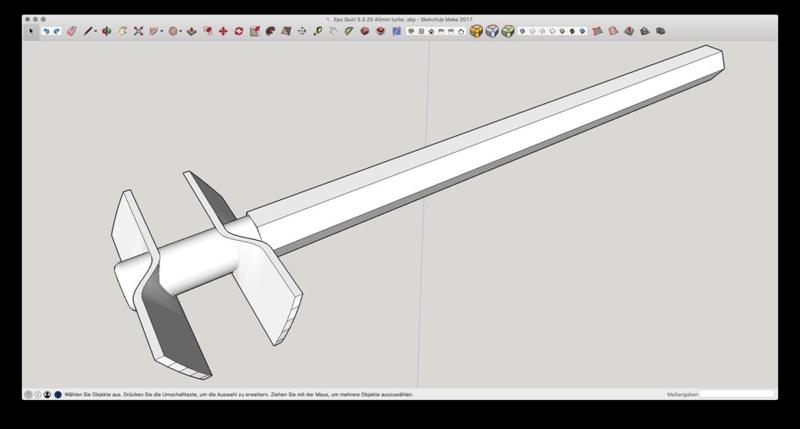Click the blue-white cube icon
This screenshot has height=429, width=800.
pyautogui.click(x=492, y=31)
